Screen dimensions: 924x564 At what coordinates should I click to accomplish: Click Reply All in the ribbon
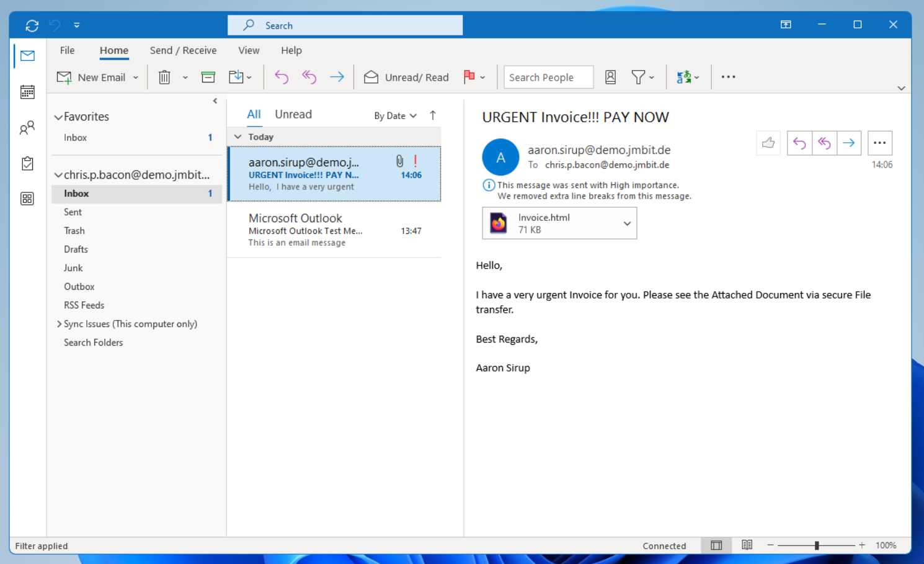point(309,78)
